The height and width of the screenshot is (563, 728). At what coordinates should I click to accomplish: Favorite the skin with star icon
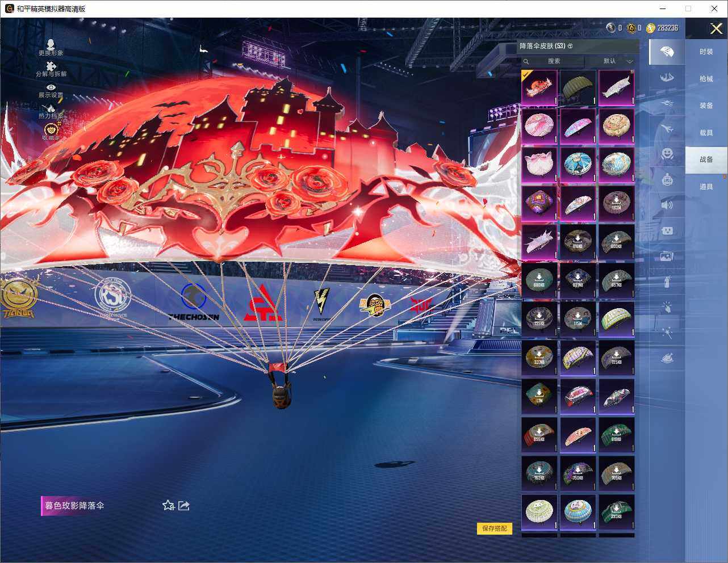pos(168,505)
